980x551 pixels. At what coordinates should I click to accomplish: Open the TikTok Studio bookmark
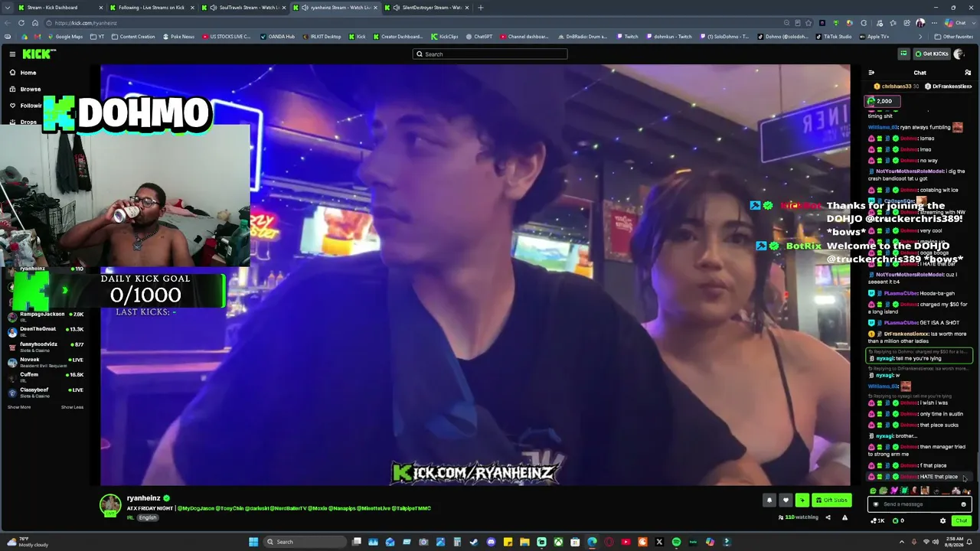coord(833,37)
